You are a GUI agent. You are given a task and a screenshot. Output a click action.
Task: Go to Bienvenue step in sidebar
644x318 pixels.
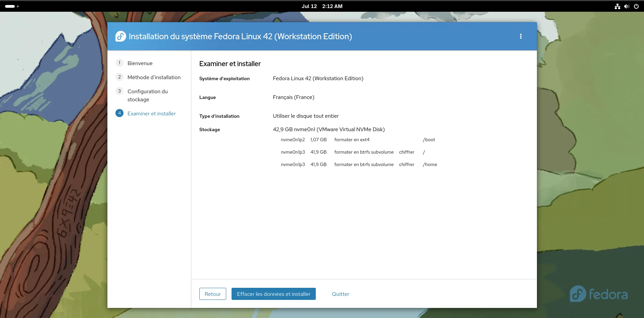point(140,63)
